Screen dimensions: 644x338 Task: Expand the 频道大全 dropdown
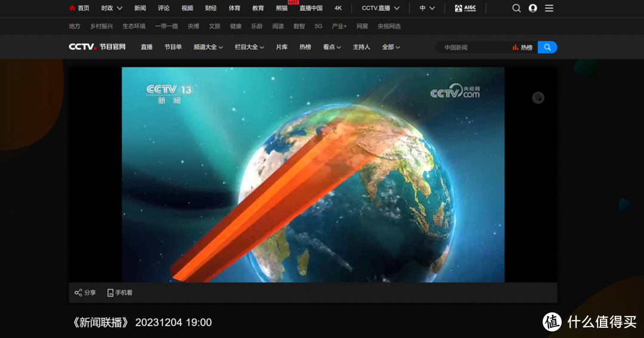click(x=208, y=47)
